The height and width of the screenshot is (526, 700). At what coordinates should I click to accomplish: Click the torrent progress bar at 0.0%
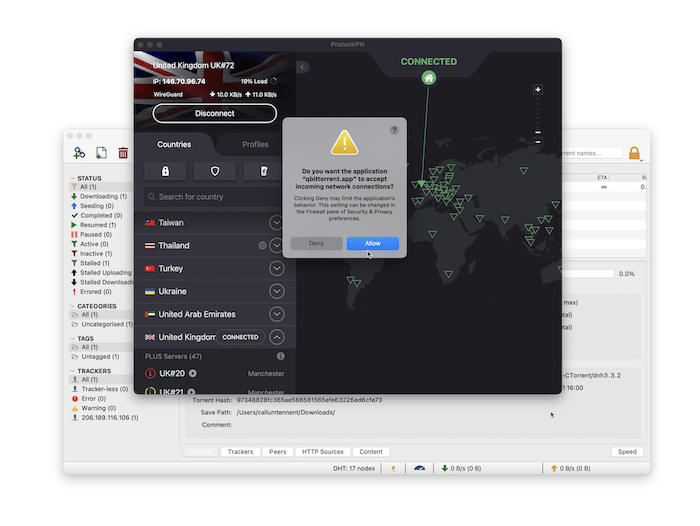[588, 274]
